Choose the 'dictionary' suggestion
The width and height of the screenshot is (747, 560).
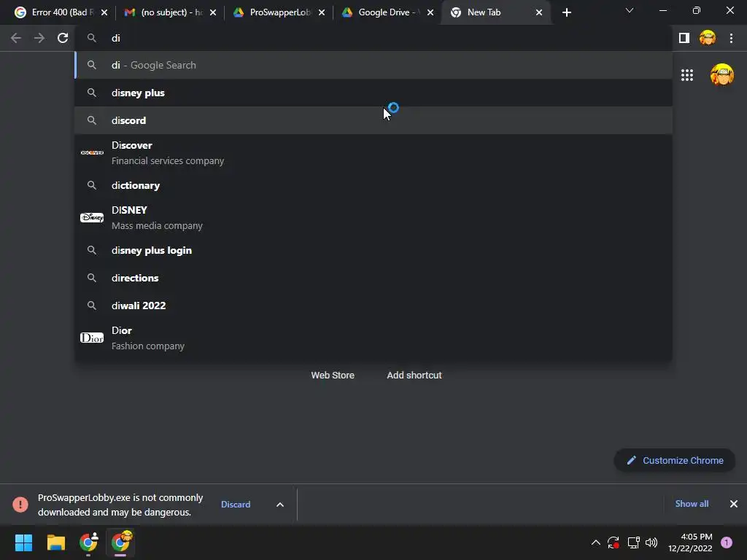pyautogui.click(x=373, y=185)
